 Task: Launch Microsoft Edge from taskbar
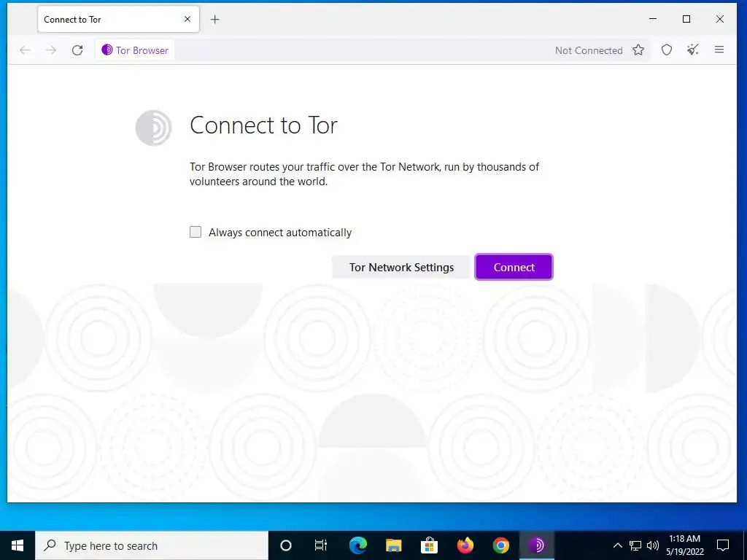[x=357, y=545]
